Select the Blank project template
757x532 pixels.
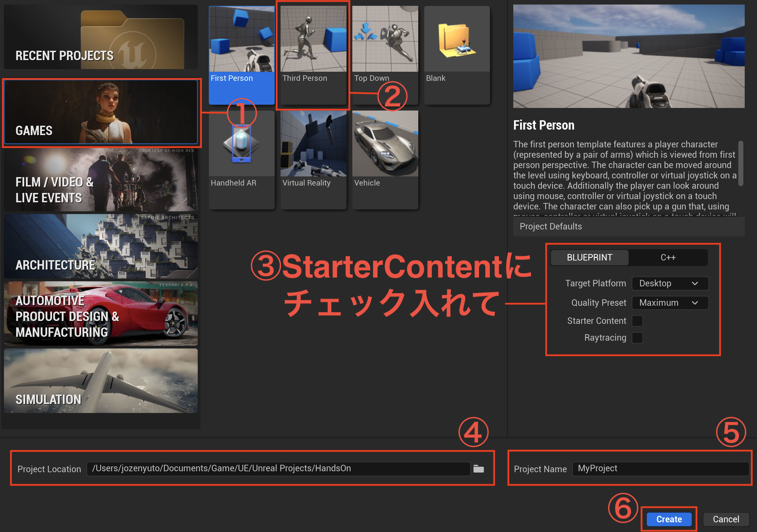[457, 55]
